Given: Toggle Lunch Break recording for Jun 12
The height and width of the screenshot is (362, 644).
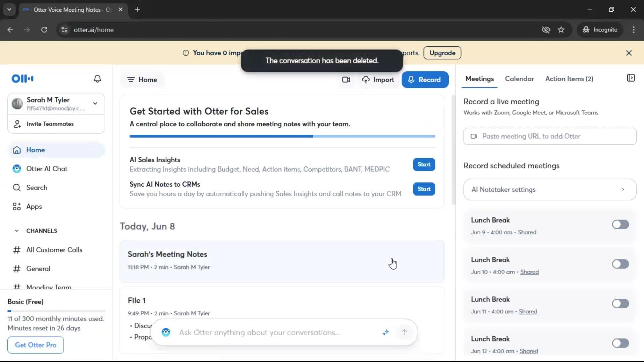Looking at the screenshot, I should pos(620,343).
